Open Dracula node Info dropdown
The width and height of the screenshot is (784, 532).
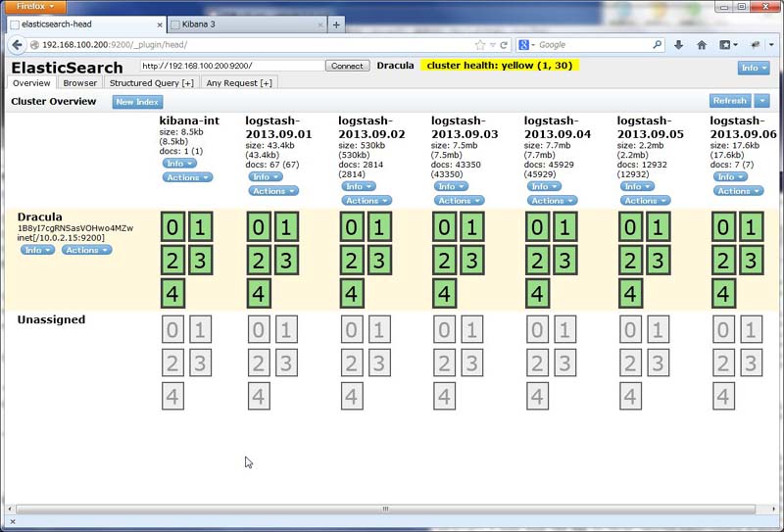(37, 250)
